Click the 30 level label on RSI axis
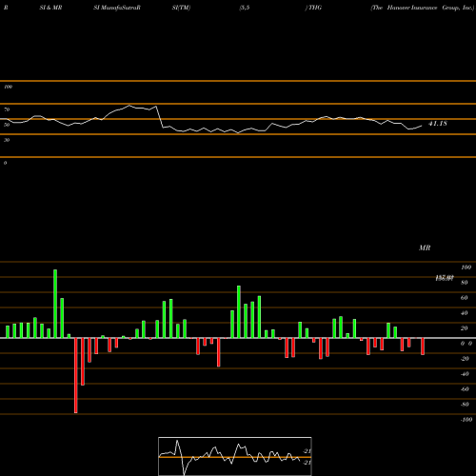The image size is (476, 476). tap(7, 140)
